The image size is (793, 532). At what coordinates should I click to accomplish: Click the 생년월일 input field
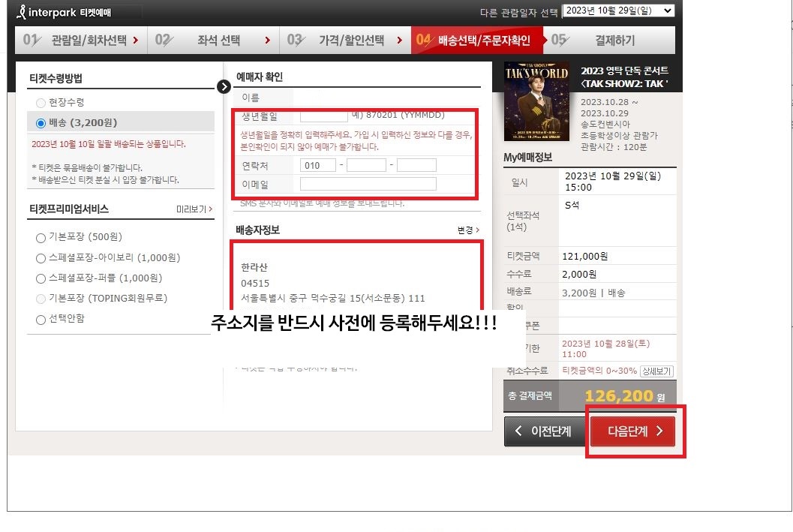click(x=323, y=116)
